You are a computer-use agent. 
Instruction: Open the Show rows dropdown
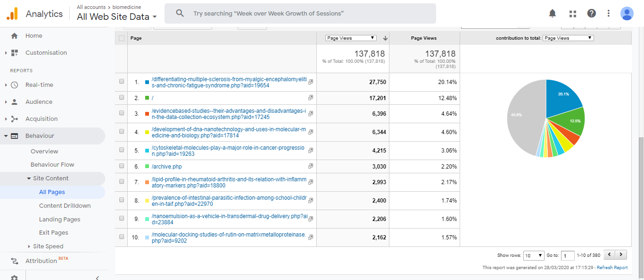(534, 255)
